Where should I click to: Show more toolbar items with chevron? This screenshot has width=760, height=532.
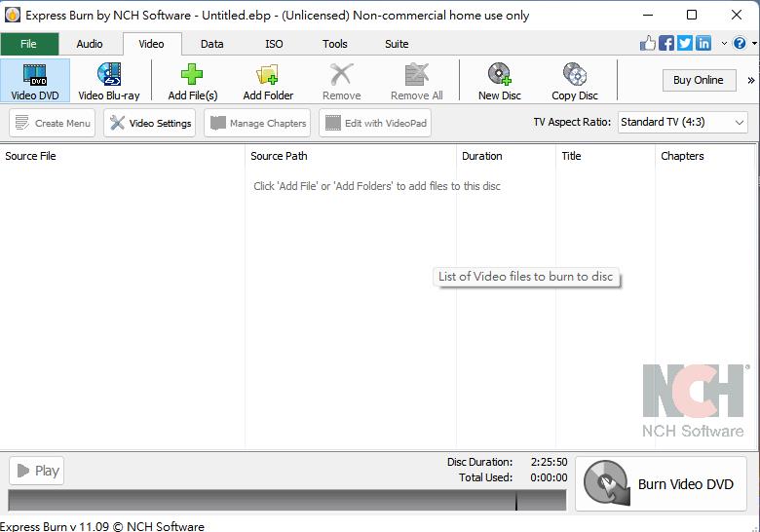tap(751, 81)
